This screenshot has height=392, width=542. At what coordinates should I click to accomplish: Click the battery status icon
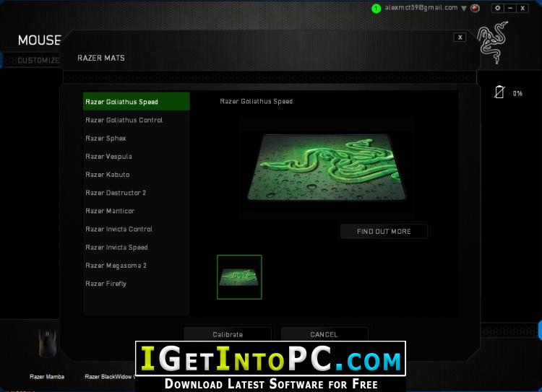[499, 92]
